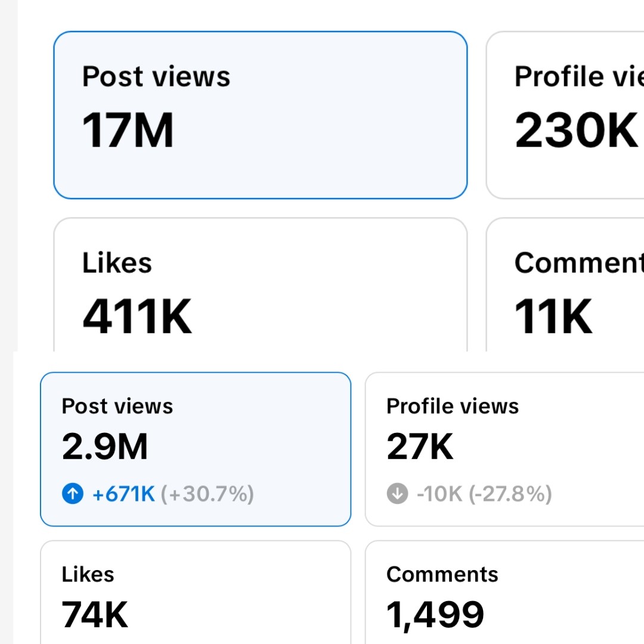This screenshot has width=644, height=644.
Task: Click the gray down-arrow icon beside -10K
Action: click(x=397, y=493)
